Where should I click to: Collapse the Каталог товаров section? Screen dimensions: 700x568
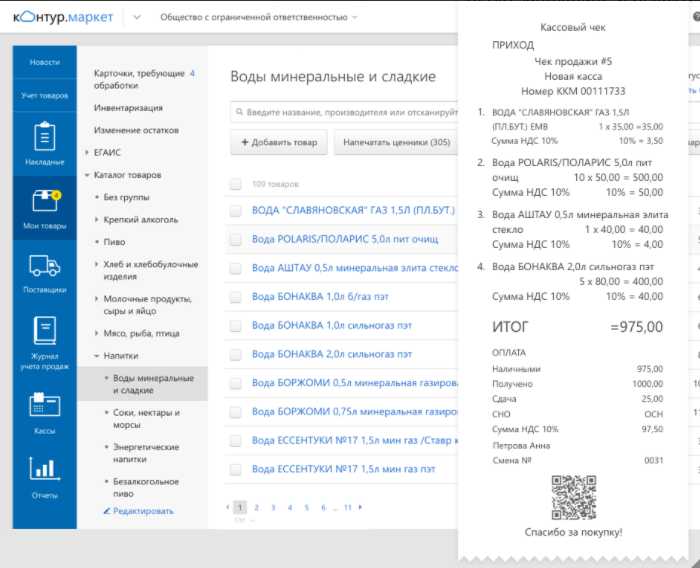tap(87, 175)
